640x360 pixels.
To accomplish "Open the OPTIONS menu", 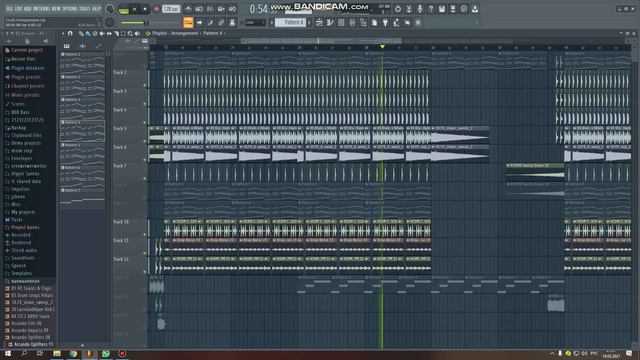I will [70, 9].
